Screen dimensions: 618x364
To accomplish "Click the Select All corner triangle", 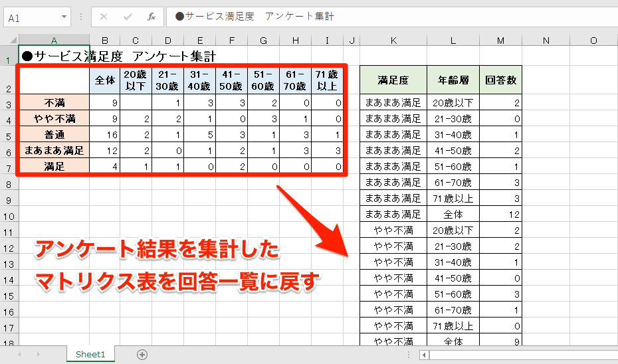I will pyautogui.click(x=13, y=40).
